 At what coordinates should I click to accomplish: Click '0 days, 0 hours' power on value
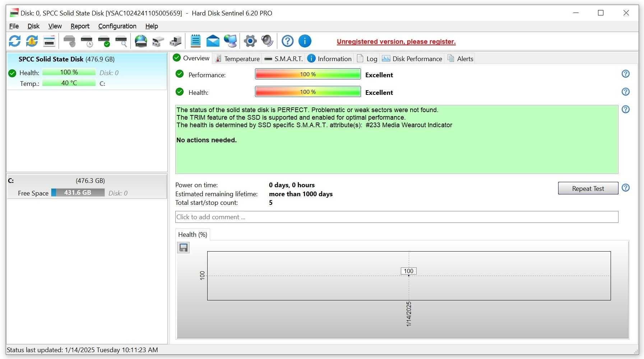[x=292, y=185]
